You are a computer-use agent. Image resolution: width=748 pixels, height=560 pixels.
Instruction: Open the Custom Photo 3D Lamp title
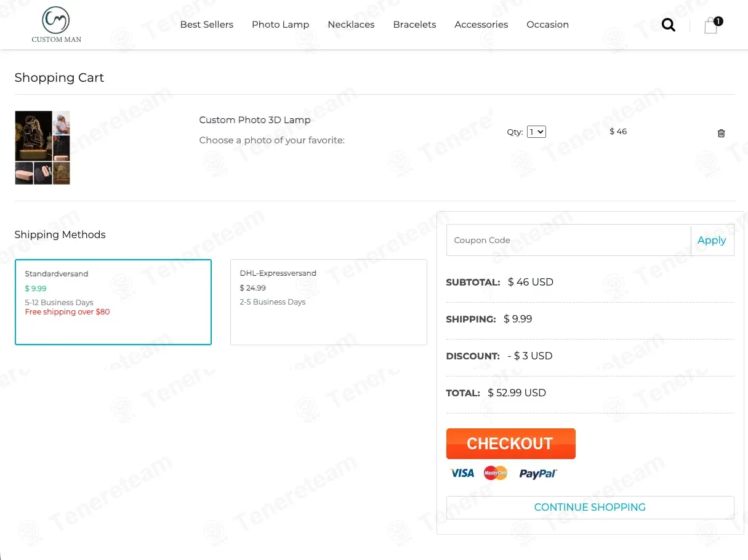(x=255, y=120)
